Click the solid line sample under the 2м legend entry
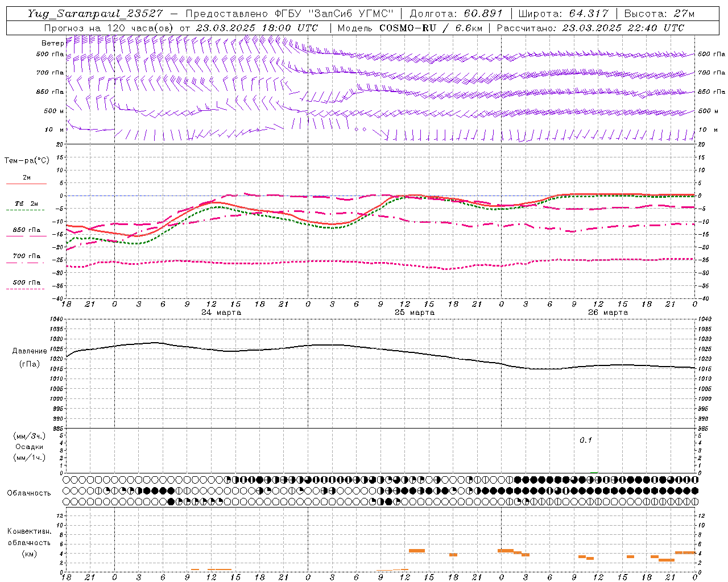This screenshot has height=582, width=728. tap(26, 184)
